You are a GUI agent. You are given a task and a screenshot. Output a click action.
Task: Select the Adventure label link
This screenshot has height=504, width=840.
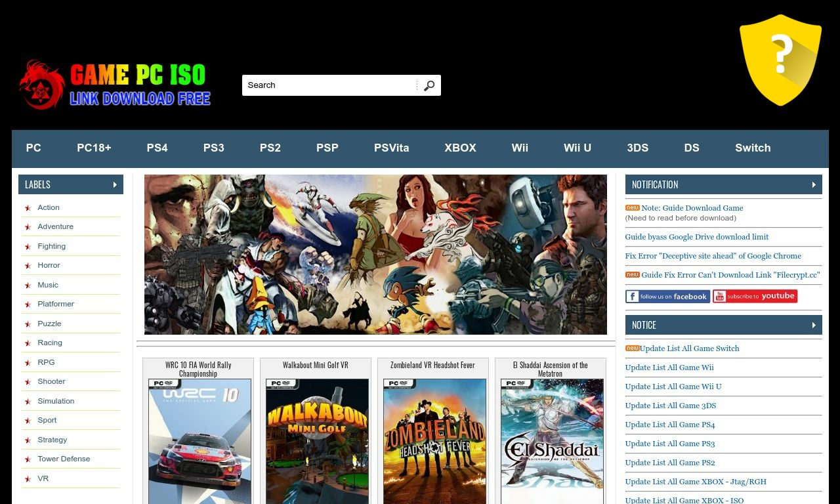[55, 226]
